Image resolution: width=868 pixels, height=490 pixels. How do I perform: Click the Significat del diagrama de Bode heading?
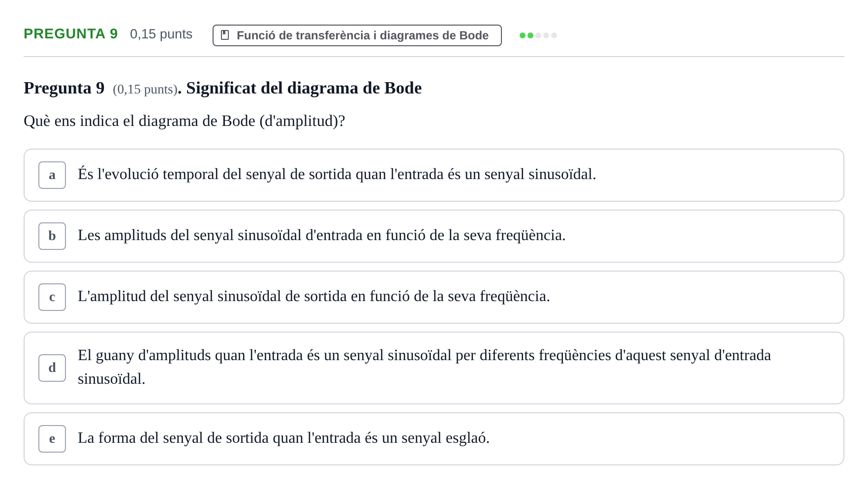click(x=304, y=88)
